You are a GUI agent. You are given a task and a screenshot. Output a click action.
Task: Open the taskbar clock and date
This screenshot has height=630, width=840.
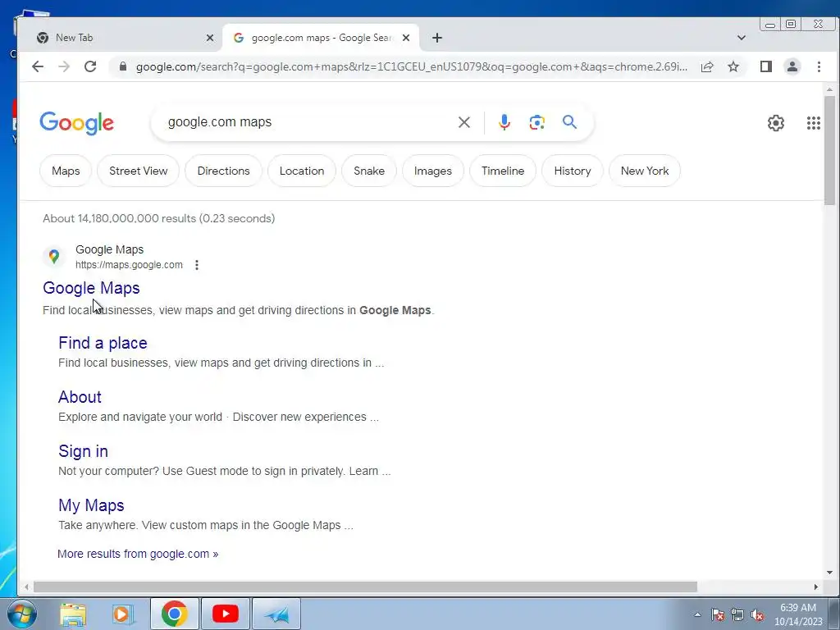pos(798,614)
